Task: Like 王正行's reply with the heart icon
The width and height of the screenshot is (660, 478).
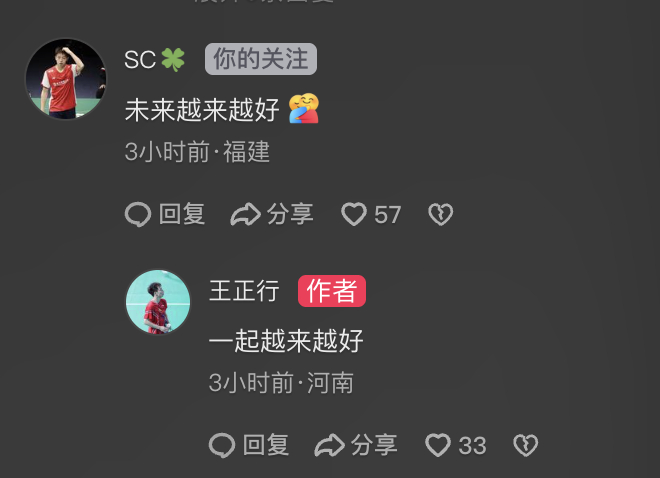Action: point(438,445)
